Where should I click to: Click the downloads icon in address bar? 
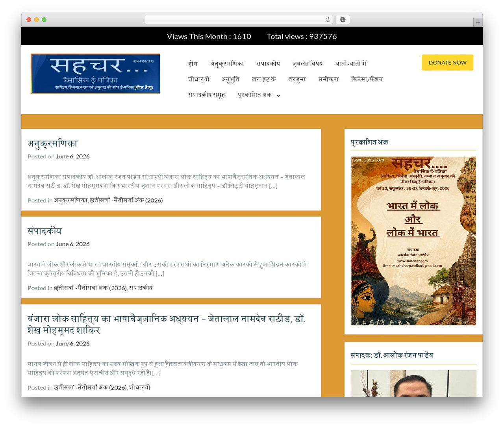coord(343,20)
